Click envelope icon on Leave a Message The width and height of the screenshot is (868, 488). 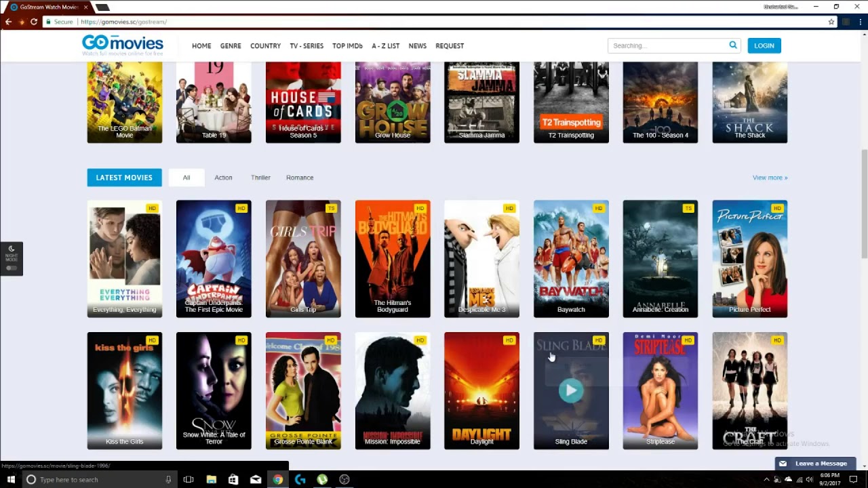pyautogui.click(x=783, y=464)
